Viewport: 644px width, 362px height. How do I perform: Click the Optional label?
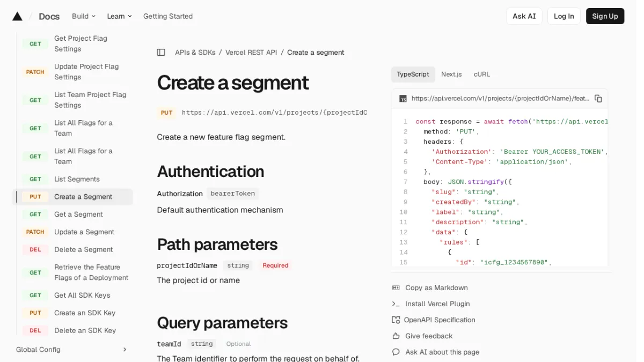pyautogui.click(x=238, y=344)
